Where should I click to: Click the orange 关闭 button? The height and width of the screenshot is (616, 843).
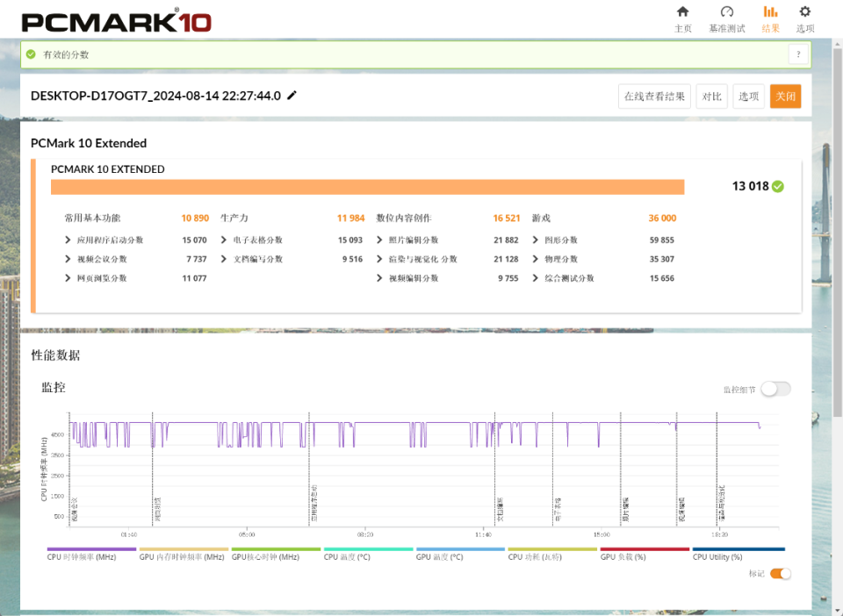tap(785, 97)
